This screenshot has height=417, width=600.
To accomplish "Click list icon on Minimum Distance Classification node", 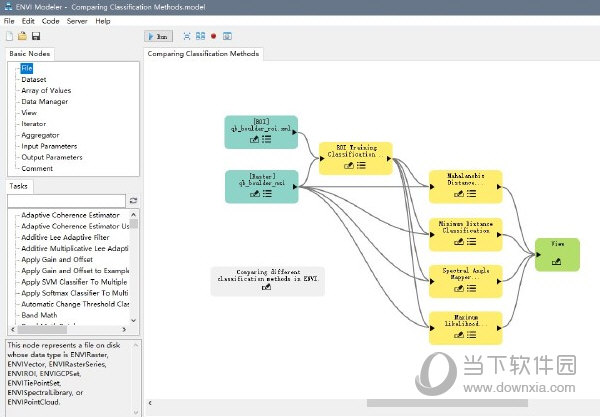I will [x=471, y=241].
